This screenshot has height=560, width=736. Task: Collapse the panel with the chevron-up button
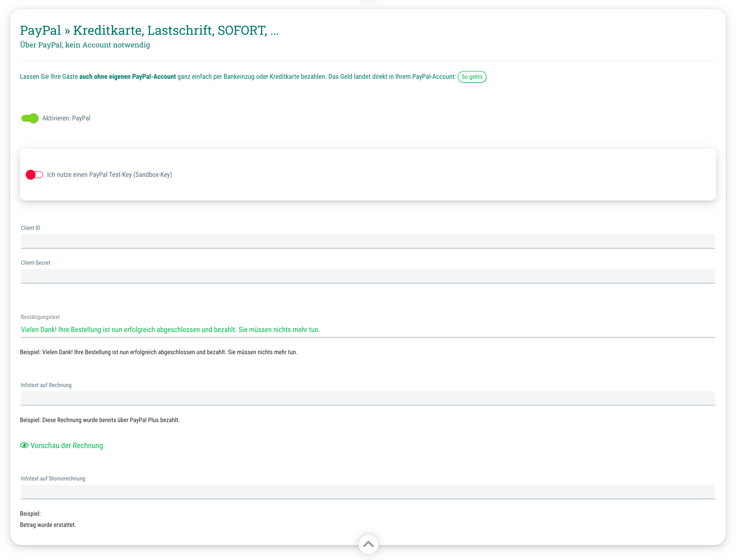coord(368,544)
